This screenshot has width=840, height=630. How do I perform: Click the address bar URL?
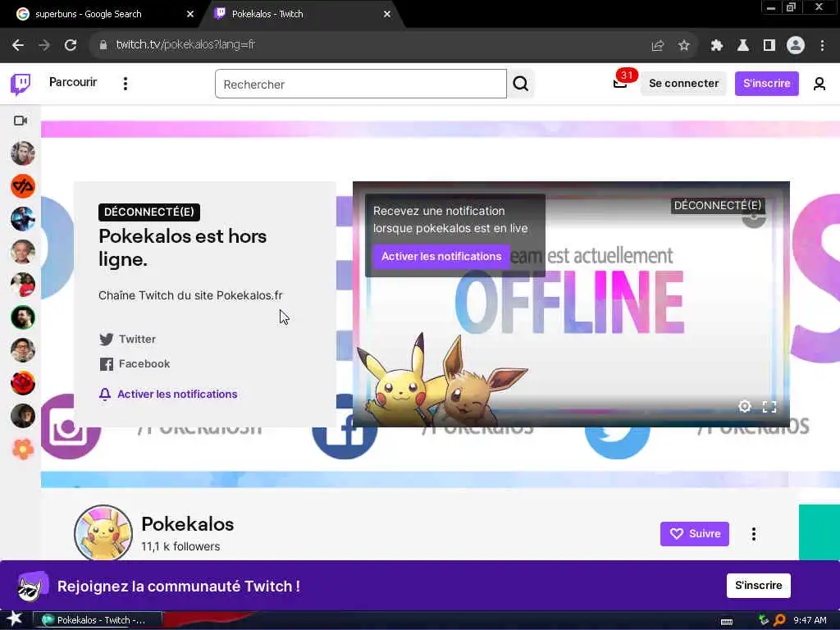pos(185,44)
